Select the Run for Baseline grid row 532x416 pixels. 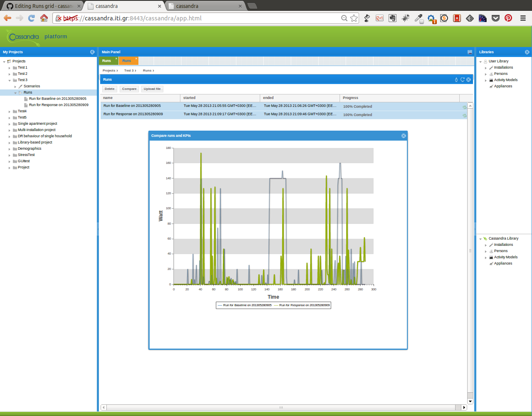284,106
